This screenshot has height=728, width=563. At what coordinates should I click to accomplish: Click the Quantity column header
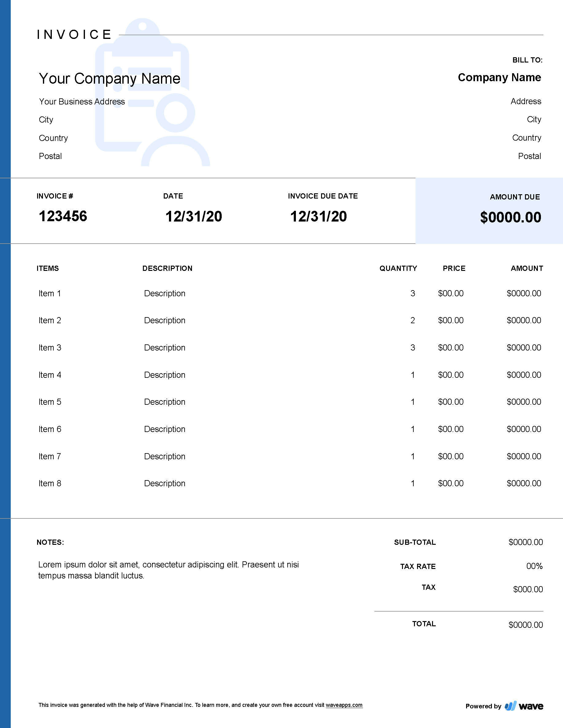398,268
